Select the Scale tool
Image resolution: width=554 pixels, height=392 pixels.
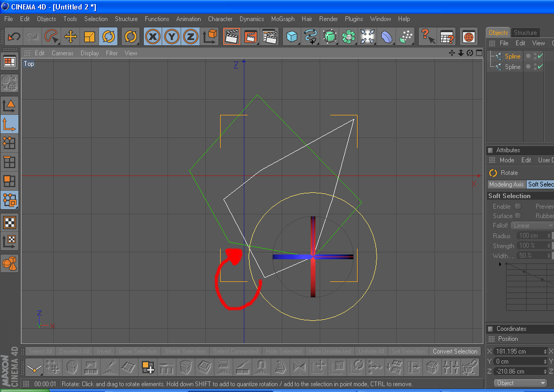tap(90, 36)
